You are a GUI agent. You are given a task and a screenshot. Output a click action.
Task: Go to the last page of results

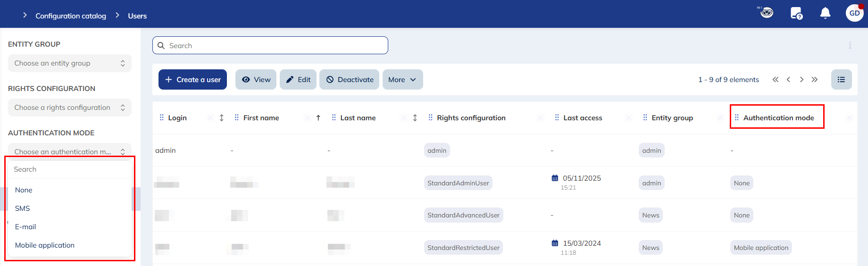815,80
